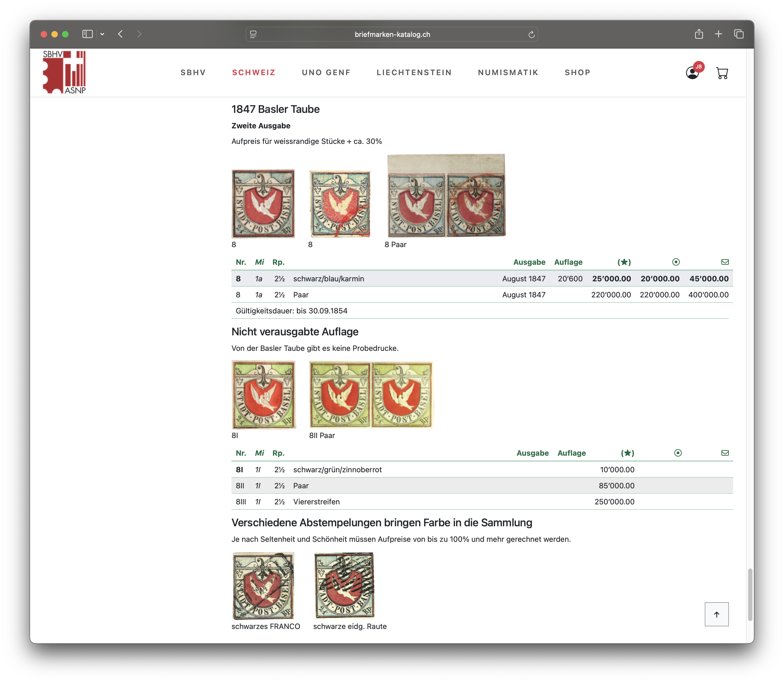Click price 10'000.00 in 8I row
The width and height of the screenshot is (784, 683).
(617, 470)
